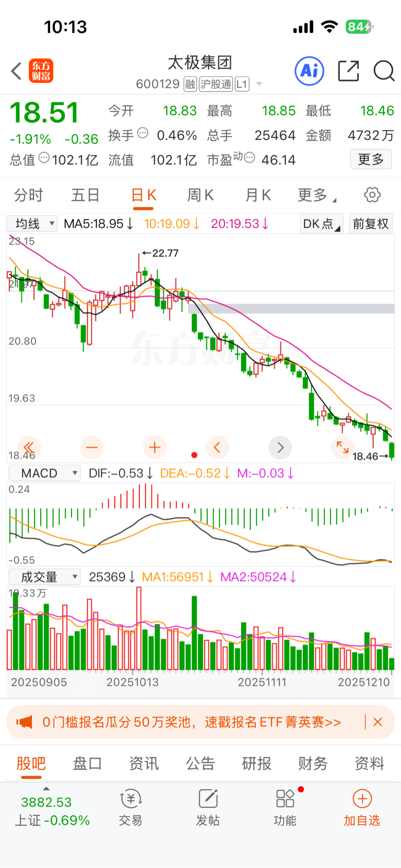
Task: Tap the back arrow icon
Action: coord(16,71)
